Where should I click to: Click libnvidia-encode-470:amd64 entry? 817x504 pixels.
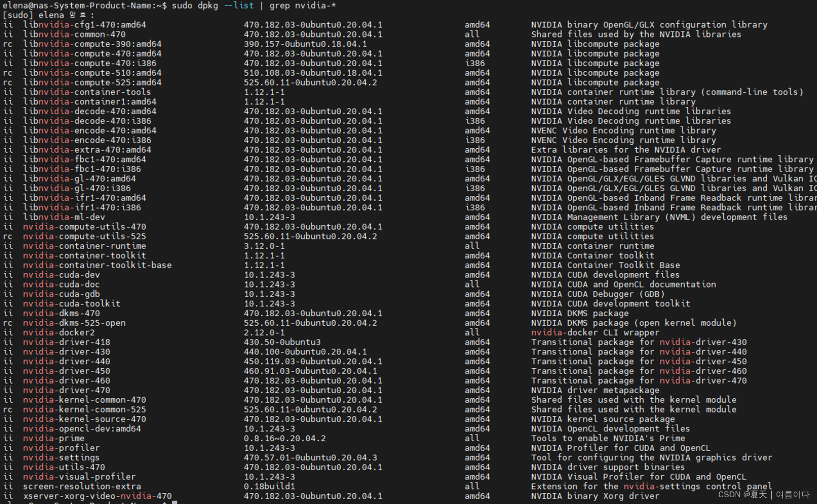(x=90, y=131)
